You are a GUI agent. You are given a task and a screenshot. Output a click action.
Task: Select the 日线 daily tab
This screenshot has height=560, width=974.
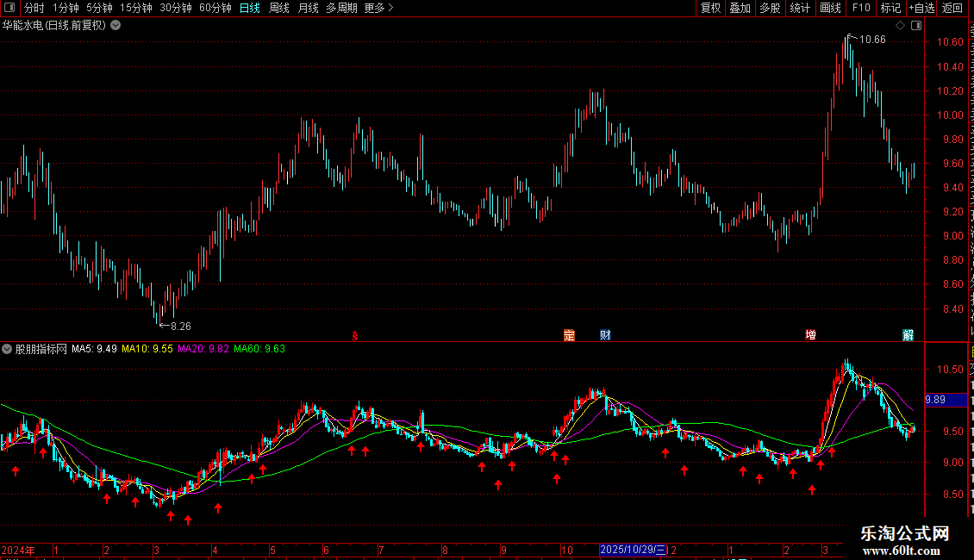[250, 8]
